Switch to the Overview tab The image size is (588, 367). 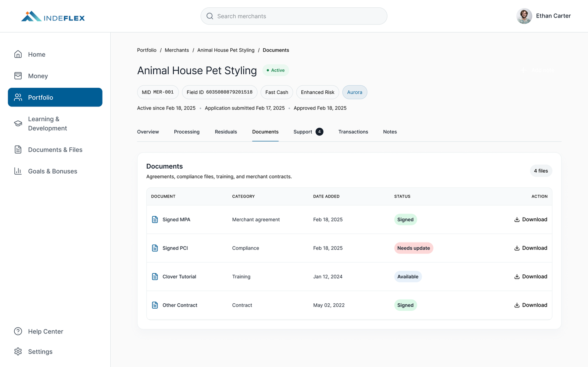click(148, 132)
